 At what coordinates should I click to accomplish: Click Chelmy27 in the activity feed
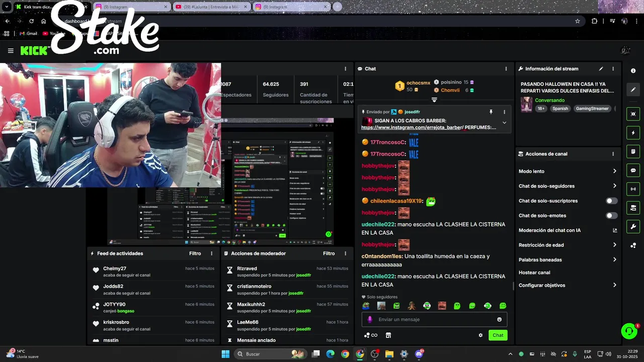(x=115, y=268)
